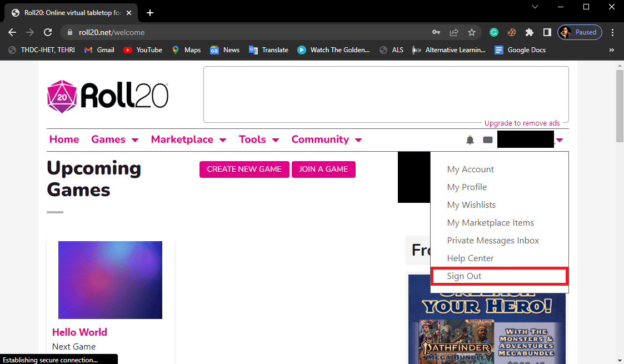624x364 pixels.
Task: Open the Alternative Learnin... bookmark
Action: pos(449,49)
